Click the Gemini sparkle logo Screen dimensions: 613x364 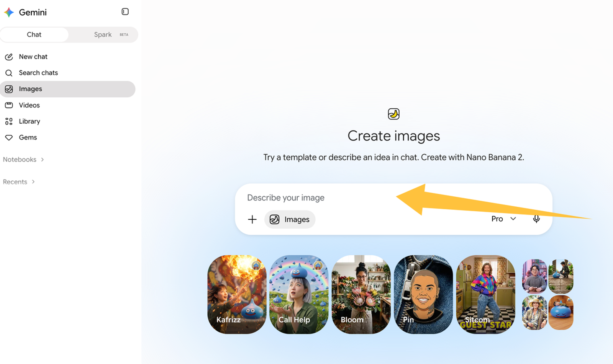coord(9,12)
